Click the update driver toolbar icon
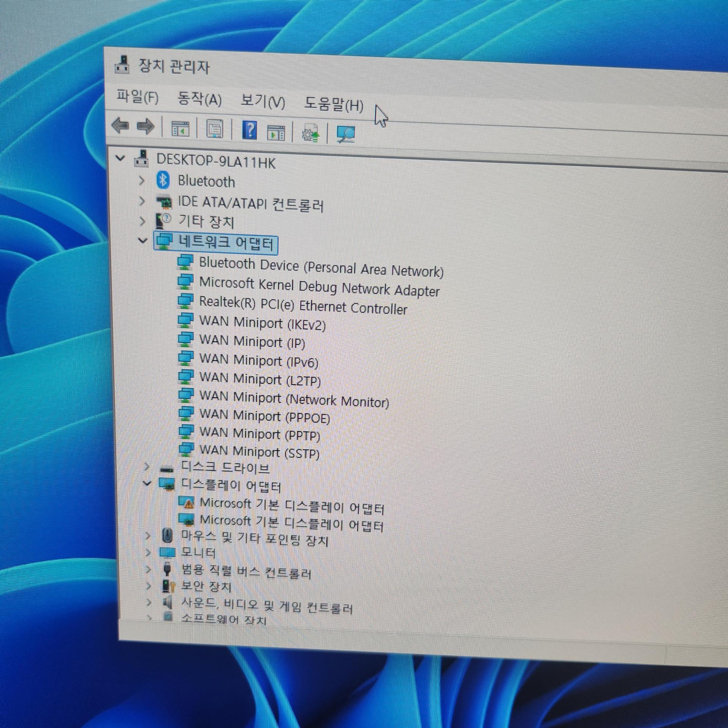This screenshot has width=728, height=728. click(311, 134)
